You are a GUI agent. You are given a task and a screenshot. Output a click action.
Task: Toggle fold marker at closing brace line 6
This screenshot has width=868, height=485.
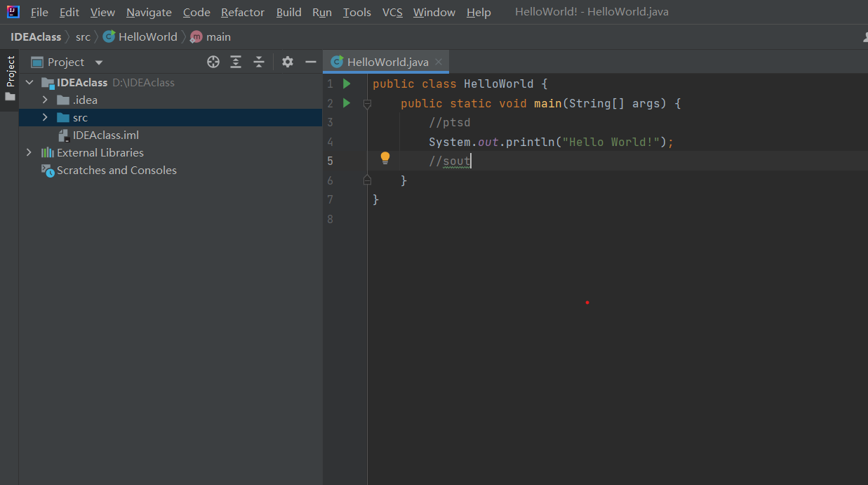[366, 180]
